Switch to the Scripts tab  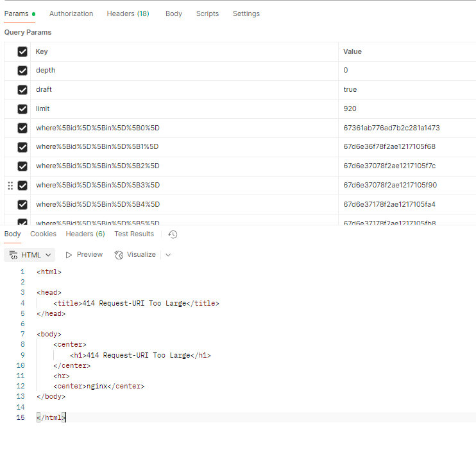[x=207, y=13]
